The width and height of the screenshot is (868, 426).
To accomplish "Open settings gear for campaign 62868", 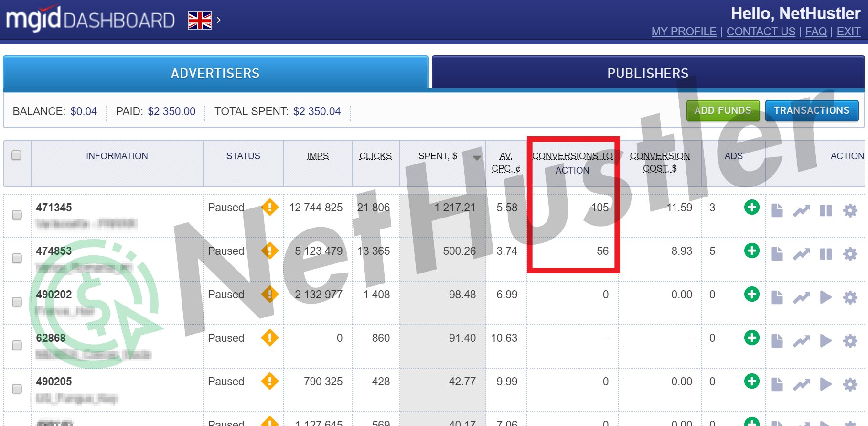I will click(850, 341).
